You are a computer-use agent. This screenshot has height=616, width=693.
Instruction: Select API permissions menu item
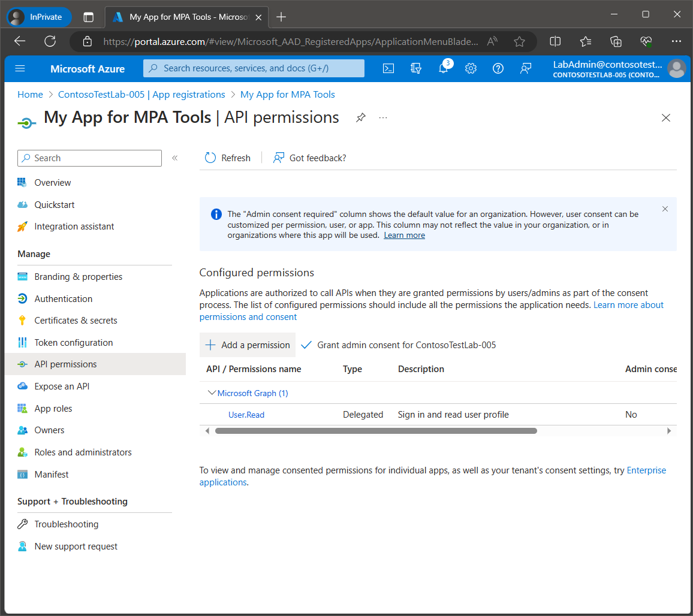95,364
